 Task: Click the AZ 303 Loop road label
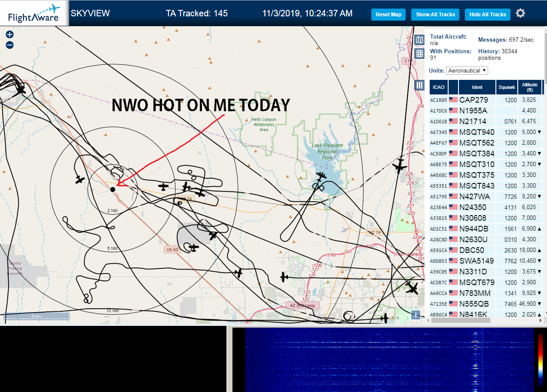(x=303, y=305)
